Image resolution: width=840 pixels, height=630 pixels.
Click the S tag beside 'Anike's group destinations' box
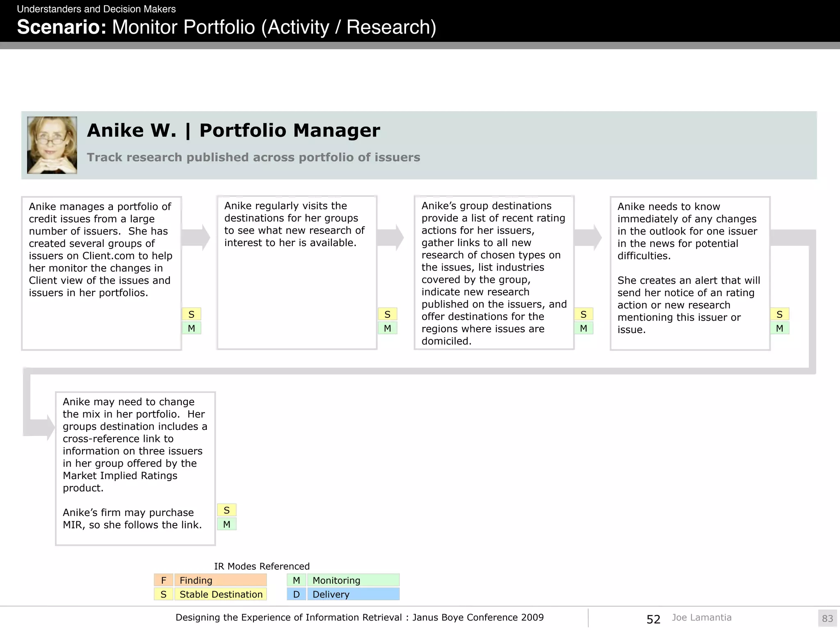(584, 314)
